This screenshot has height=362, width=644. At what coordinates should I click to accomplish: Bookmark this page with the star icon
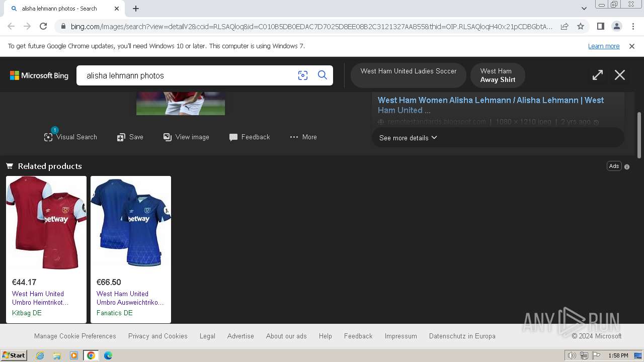[x=581, y=26]
